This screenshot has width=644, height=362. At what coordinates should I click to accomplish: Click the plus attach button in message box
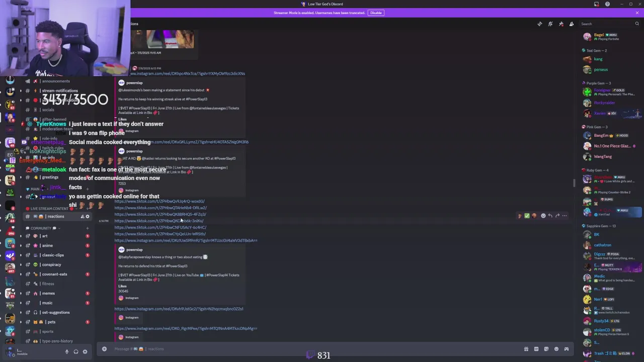(104, 348)
